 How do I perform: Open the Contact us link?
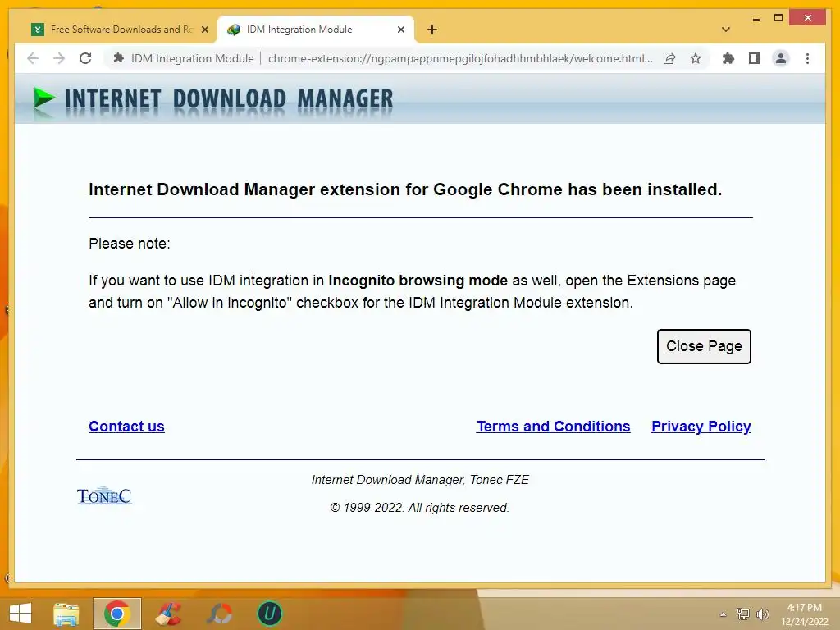point(126,427)
